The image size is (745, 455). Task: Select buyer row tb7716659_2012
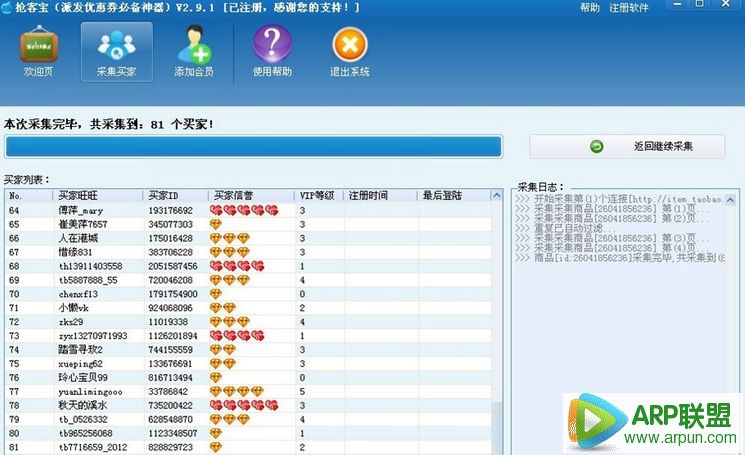click(x=248, y=447)
